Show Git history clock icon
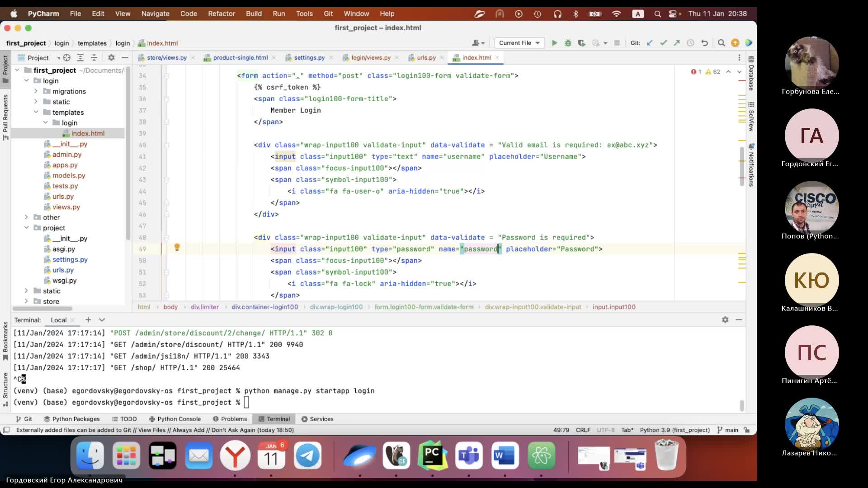The image size is (868, 488). point(690,43)
